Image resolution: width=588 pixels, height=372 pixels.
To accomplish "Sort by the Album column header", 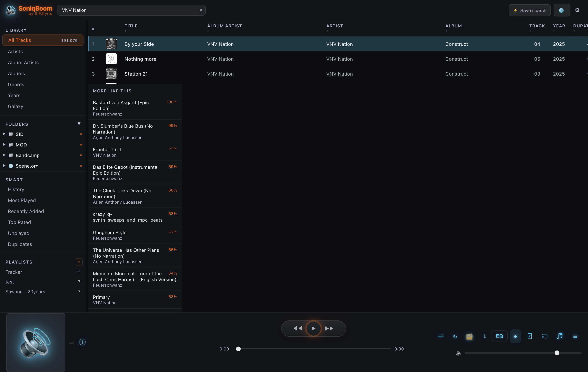I will tap(454, 26).
